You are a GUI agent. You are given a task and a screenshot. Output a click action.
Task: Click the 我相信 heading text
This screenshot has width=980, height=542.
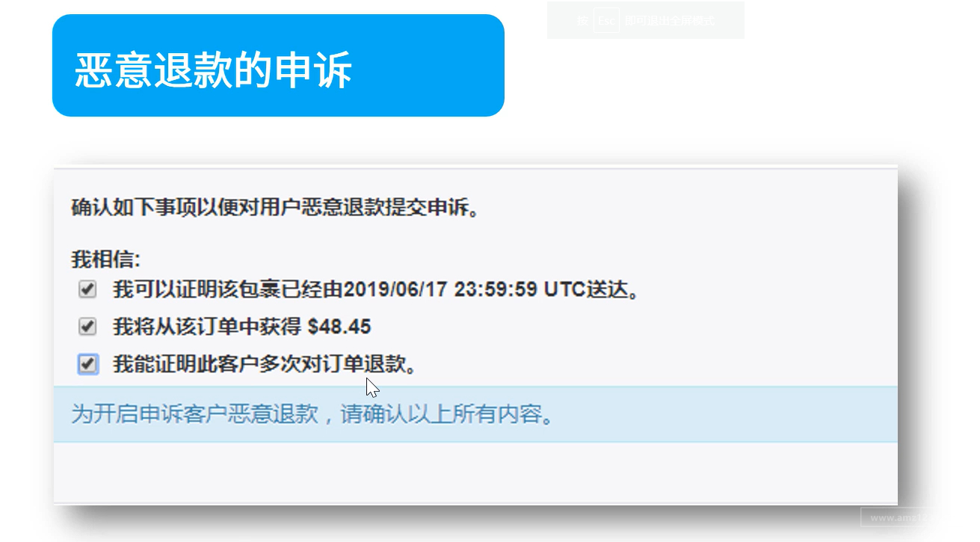(x=106, y=259)
